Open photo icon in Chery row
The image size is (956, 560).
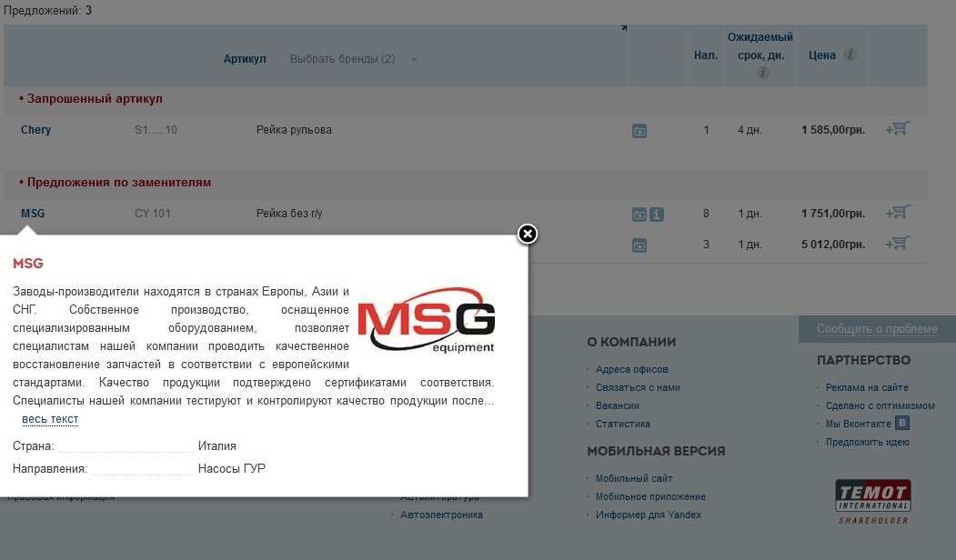click(639, 131)
